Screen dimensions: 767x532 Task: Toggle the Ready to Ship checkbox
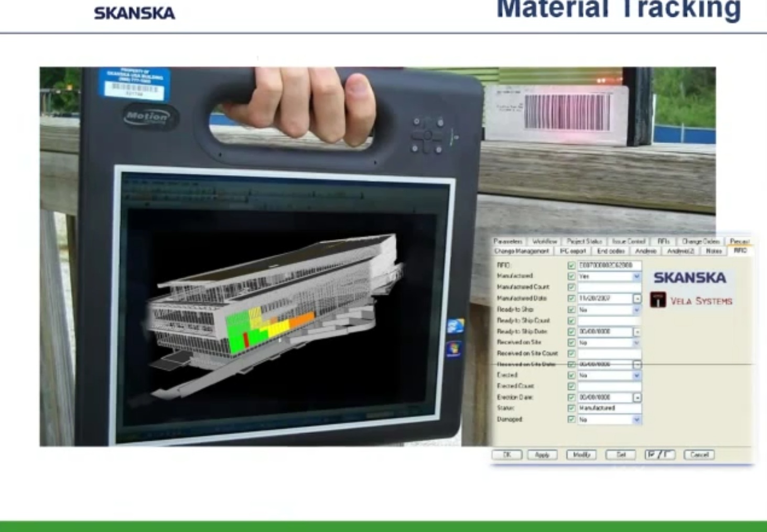pos(571,310)
